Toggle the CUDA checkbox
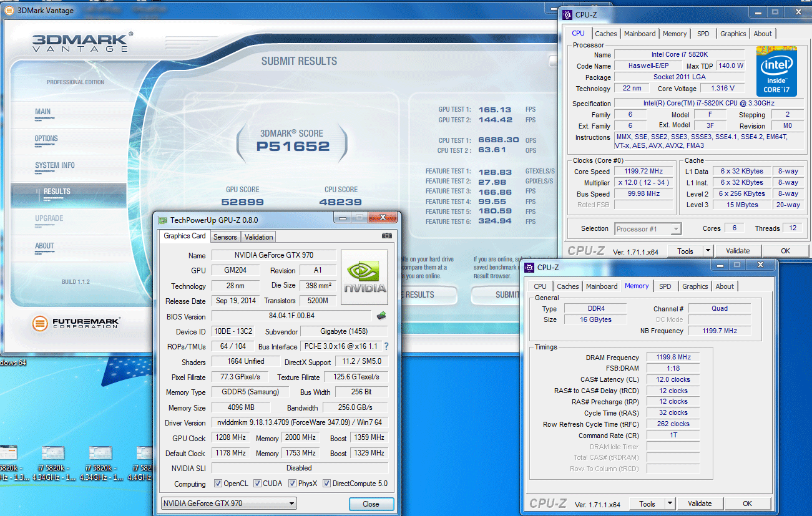 pyautogui.click(x=257, y=484)
